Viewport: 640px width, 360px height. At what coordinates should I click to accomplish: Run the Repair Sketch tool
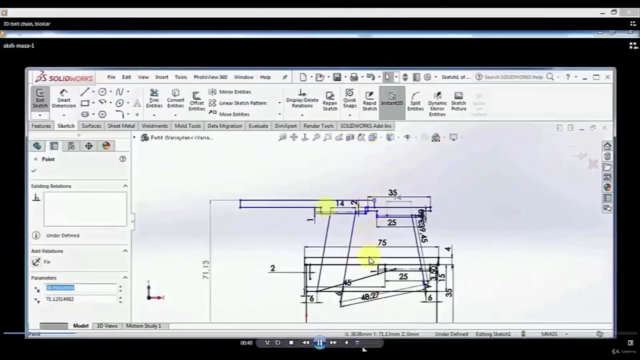[330, 100]
